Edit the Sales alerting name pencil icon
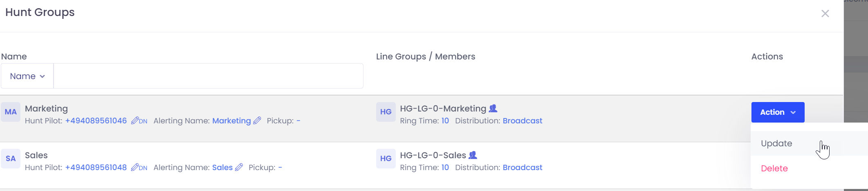This screenshot has width=868, height=191. [239, 168]
